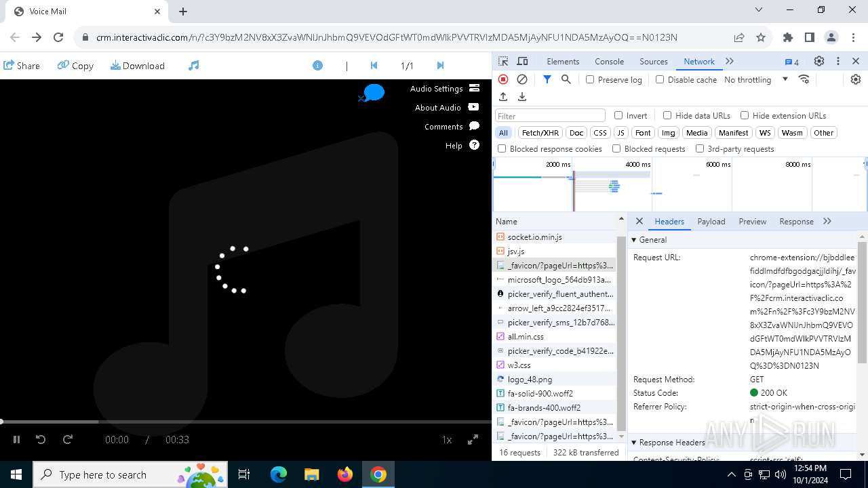The image size is (868, 488).
Task: Switch to the Response tab
Action: [796, 222]
